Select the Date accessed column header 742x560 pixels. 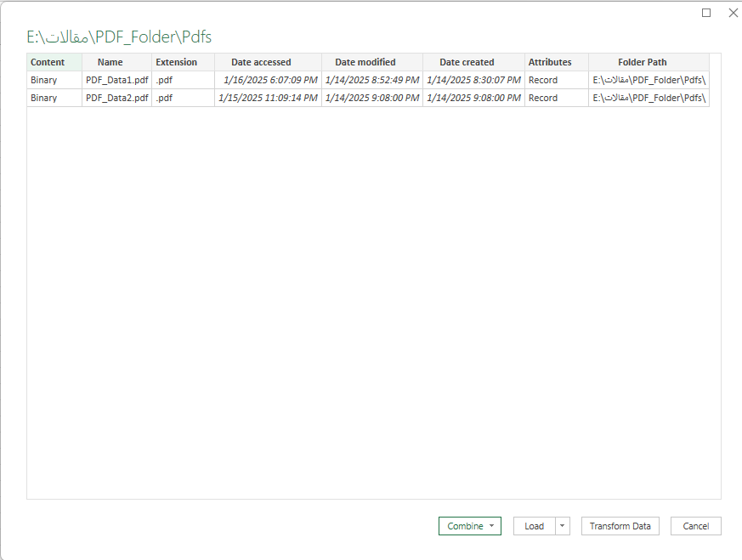pyautogui.click(x=269, y=62)
